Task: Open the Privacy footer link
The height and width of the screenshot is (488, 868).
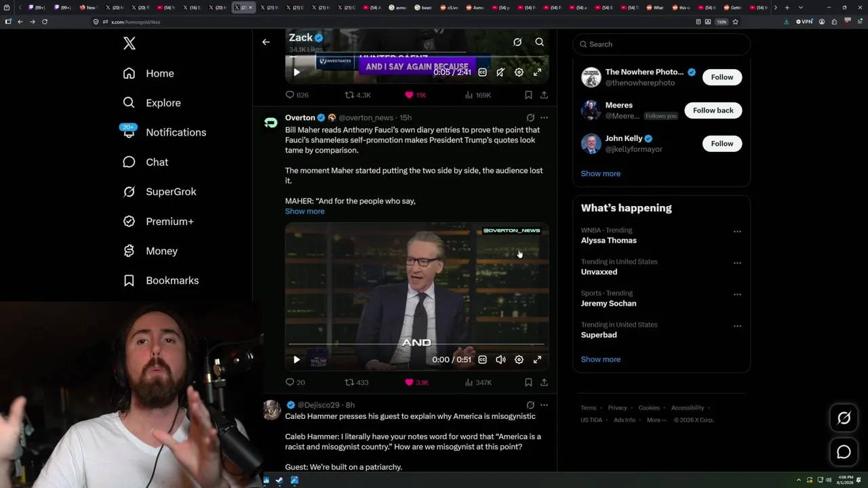Action: 618,408
